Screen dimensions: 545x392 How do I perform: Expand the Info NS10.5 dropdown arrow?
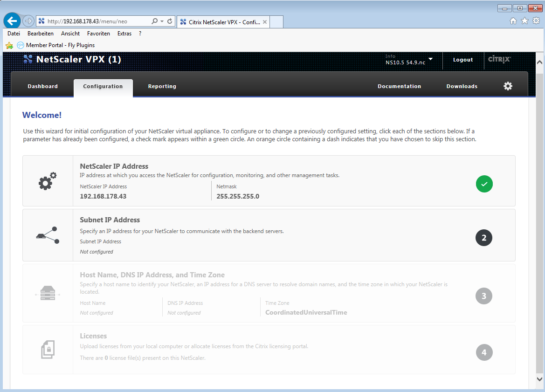[431, 59]
